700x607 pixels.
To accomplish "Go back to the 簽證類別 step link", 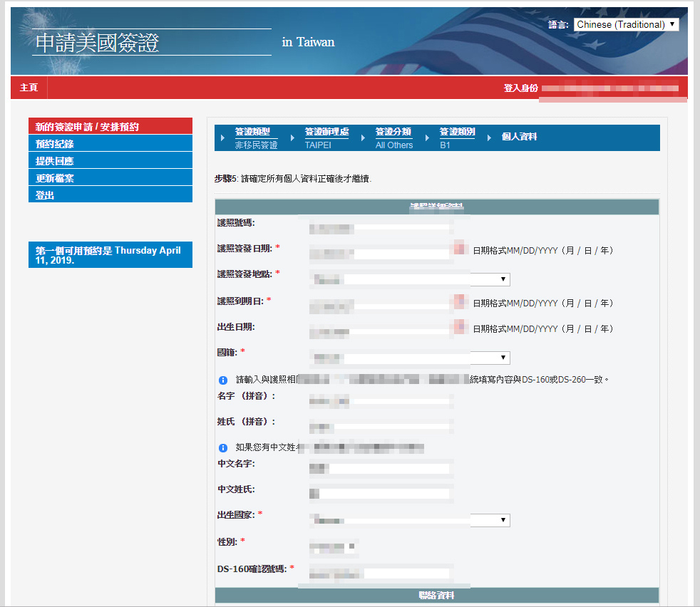I will 457,132.
